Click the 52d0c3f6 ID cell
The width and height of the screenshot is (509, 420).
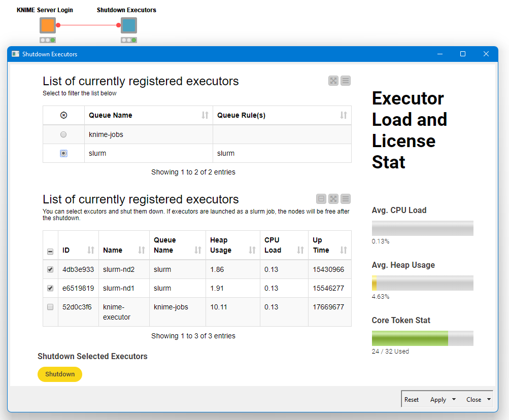(x=78, y=312)
